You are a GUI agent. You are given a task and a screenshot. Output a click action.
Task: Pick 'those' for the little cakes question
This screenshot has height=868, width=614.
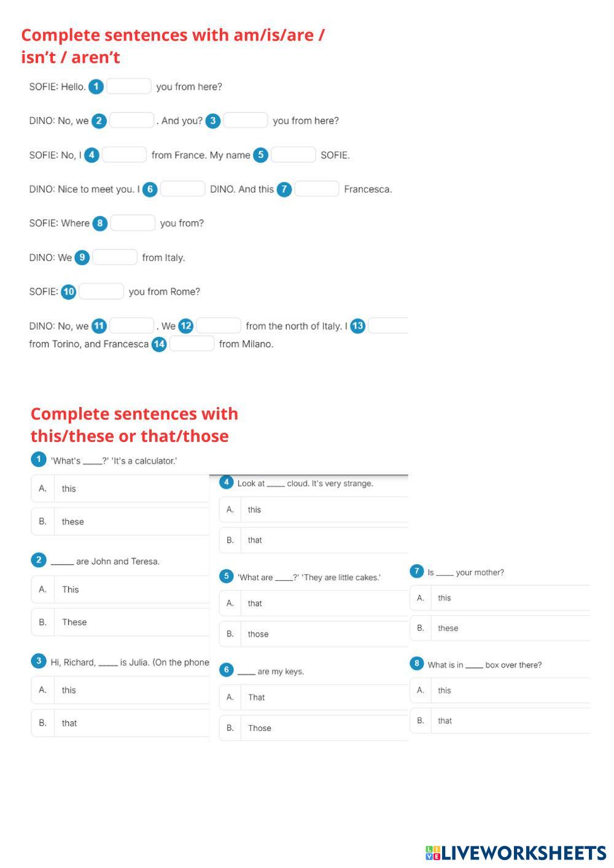pos(313,634)
